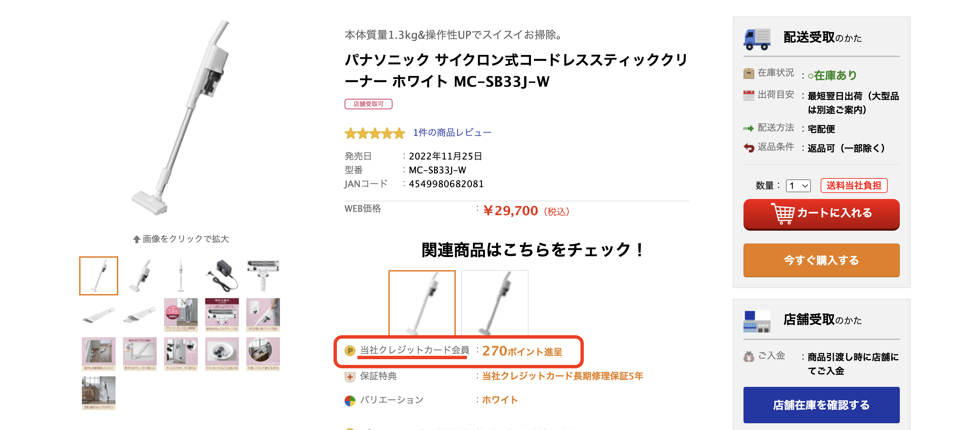
Task: Open the quantity dropdown
Action: coord(798,185)
